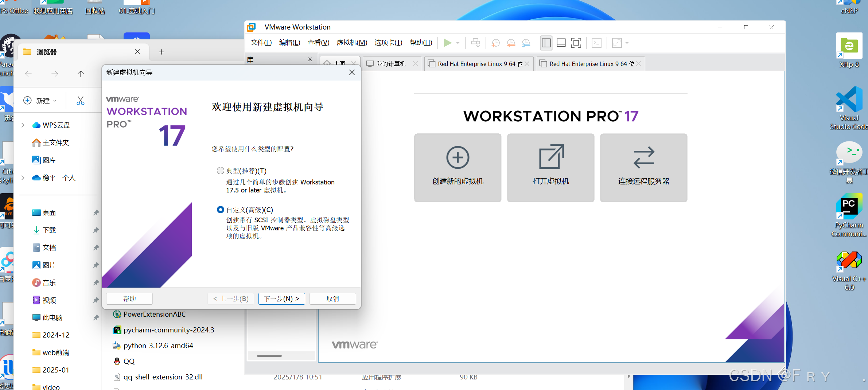Select the 自定义(高级) radio option
Screen dimensions: 868x390
click(220, 210)
